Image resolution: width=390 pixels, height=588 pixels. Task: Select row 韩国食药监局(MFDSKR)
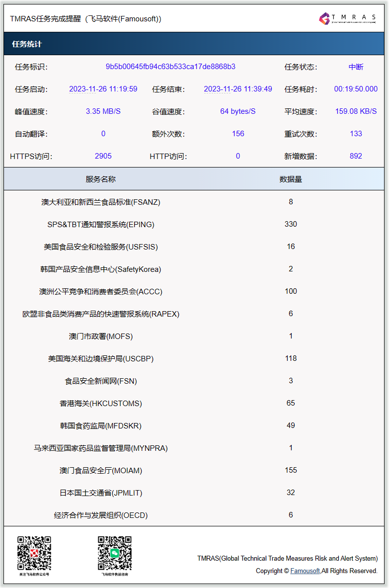tap(194, 425)
